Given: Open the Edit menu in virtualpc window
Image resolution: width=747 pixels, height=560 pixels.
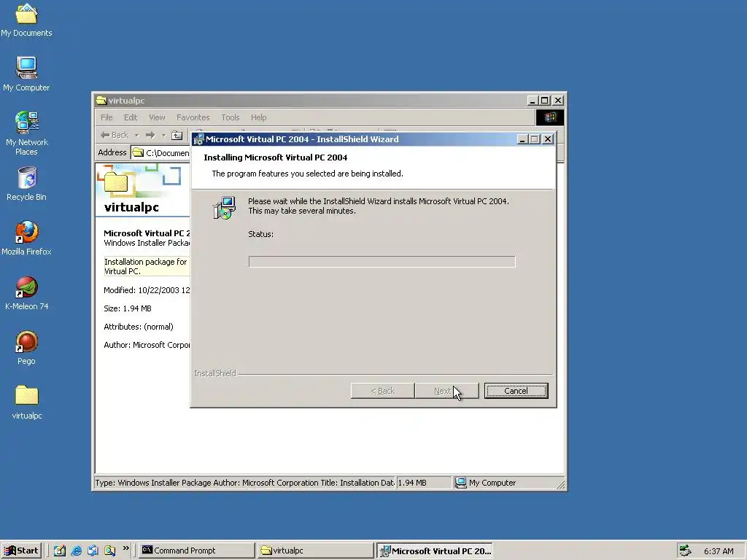Looking at the screenshot, I should point(131,117).
